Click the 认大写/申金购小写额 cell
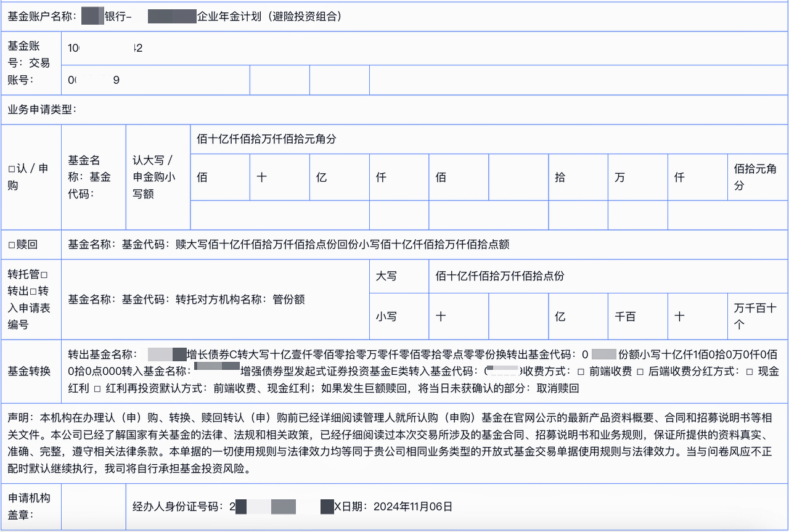The image size is (789, 532). pyautogui.click(x=157, y=178)
